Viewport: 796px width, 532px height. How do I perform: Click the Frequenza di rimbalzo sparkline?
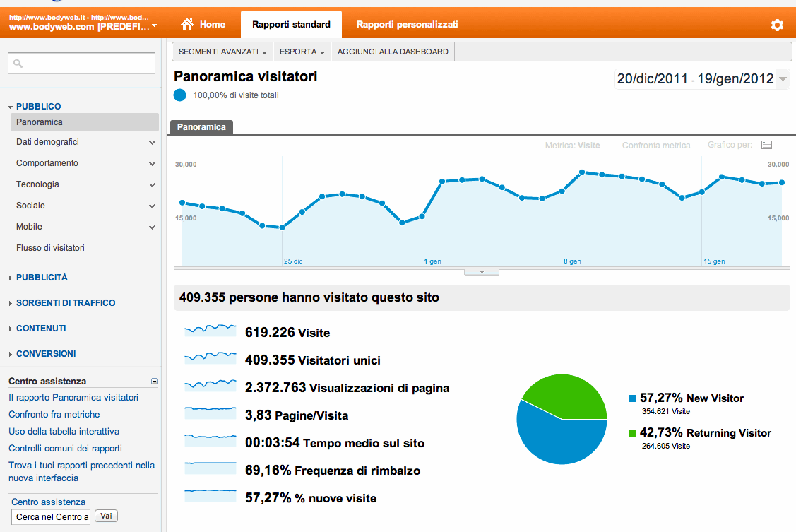tap(210, 470)
